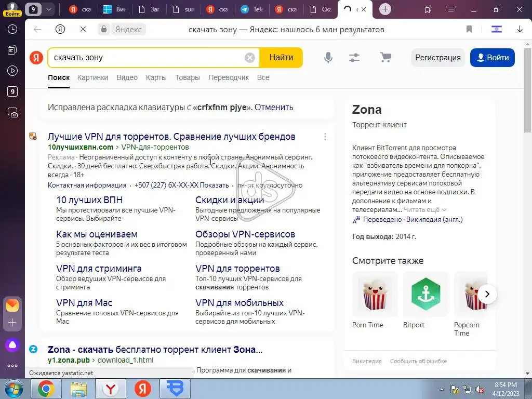Open Bitport thumbnail card

coord(426,294)
